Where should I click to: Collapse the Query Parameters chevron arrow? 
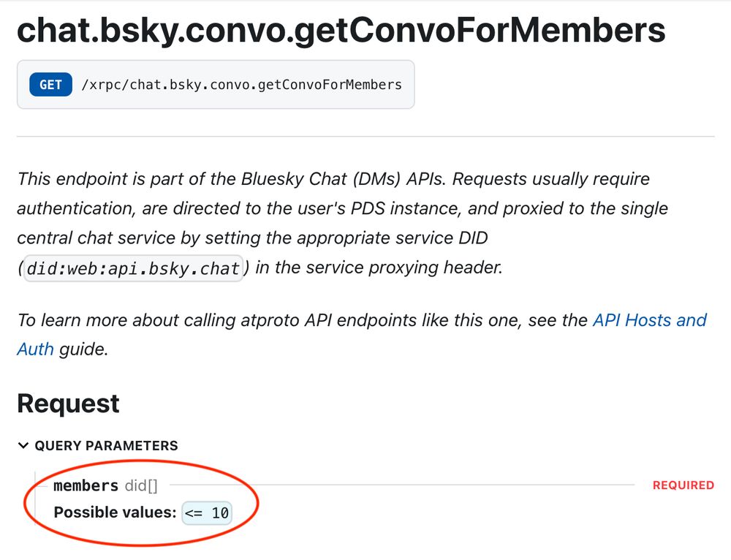pyautogui.click(x=23, y=446)
